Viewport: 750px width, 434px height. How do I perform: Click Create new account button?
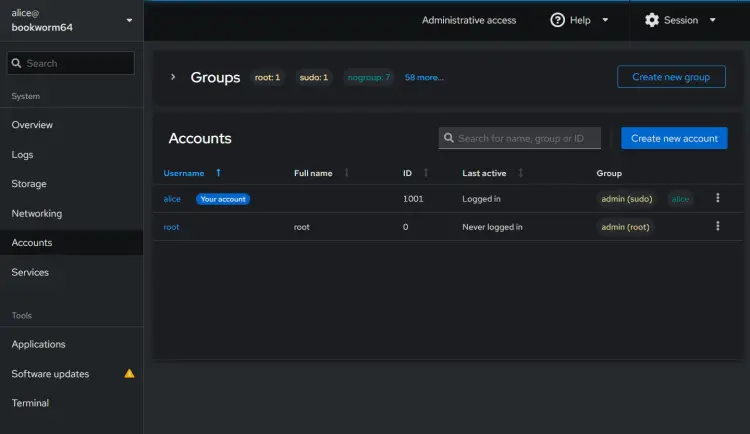[674, 138]
